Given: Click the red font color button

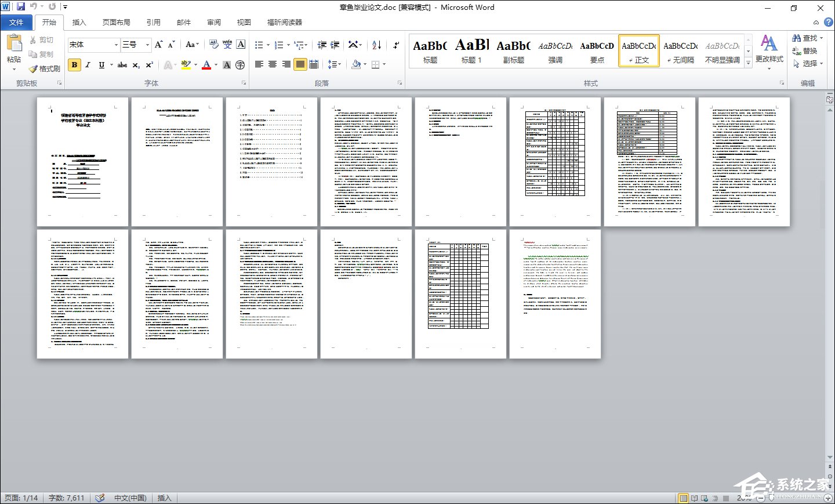Looking at the screenshot, I should (206, 65).
